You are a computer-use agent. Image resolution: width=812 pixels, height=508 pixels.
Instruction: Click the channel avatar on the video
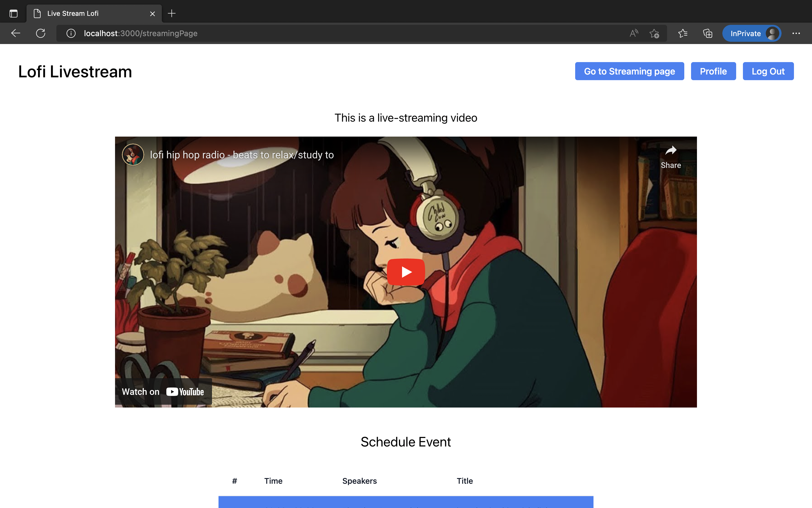coord(133,155)
